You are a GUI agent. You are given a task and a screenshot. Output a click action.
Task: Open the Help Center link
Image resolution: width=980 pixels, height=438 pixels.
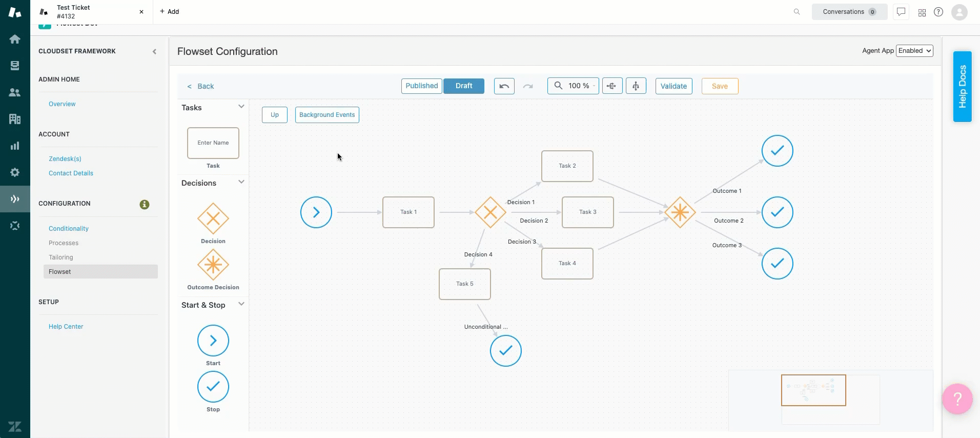pos(66,327)
